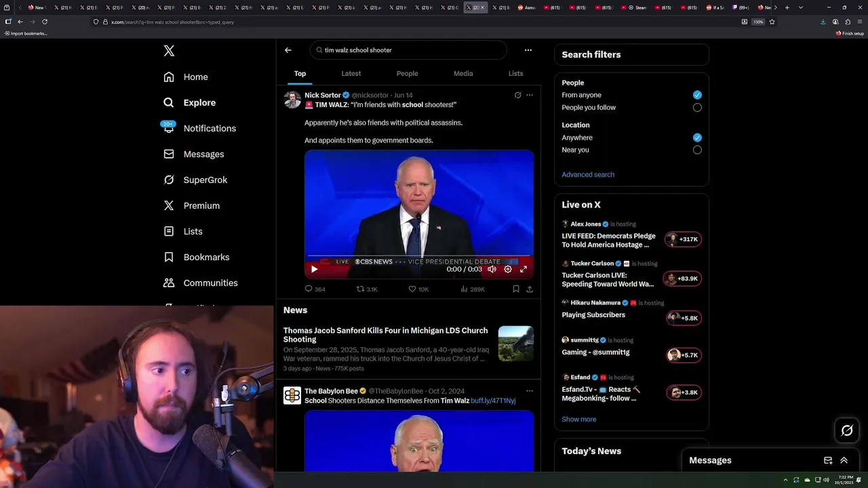
Task: Open search options three-dot menu
Action: pos(528,50)
